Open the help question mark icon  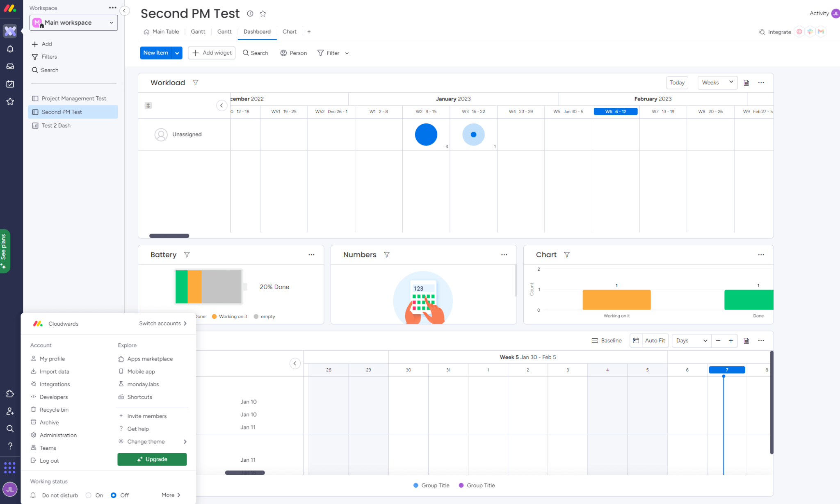pos(10,446)
